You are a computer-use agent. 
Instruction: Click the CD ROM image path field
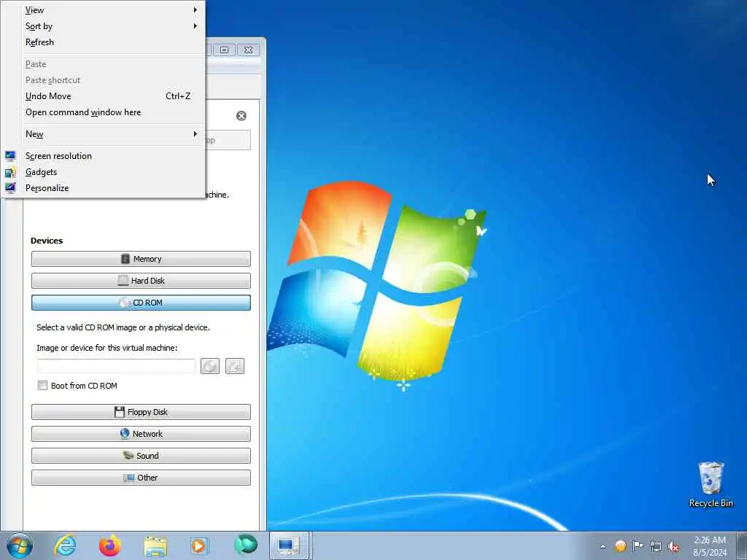click(116, 366)
